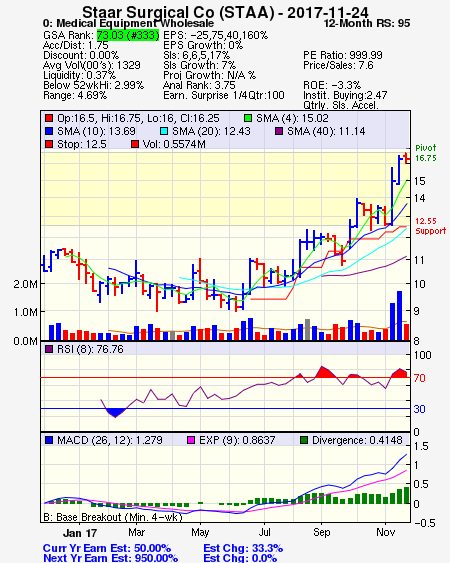Click the Earn. Surprise 1/4Qtr:100 text

[x=224, y=96]
